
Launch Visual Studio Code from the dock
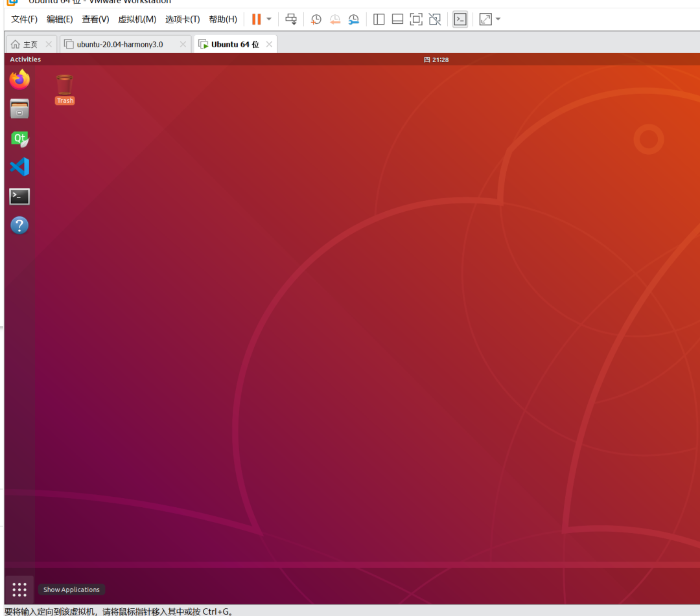pyautogui.click(x=19, y=167)
